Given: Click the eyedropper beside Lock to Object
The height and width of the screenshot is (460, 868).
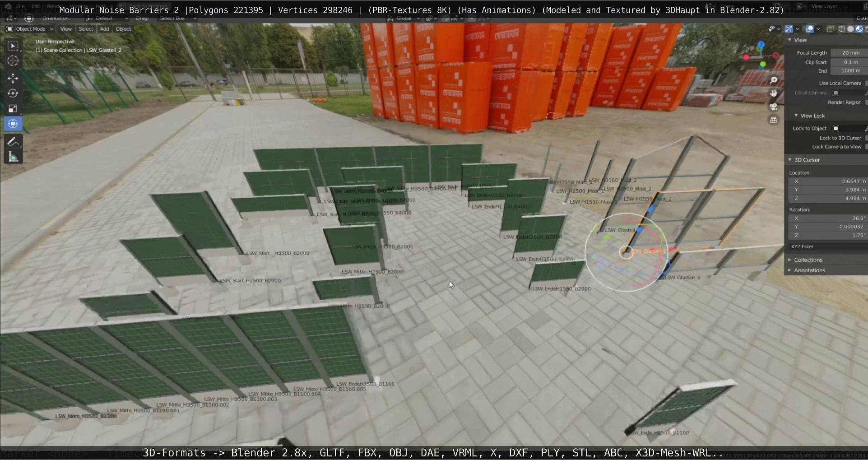Looking at the screenshot, I should pyautogui.click(x=866, y=129).
